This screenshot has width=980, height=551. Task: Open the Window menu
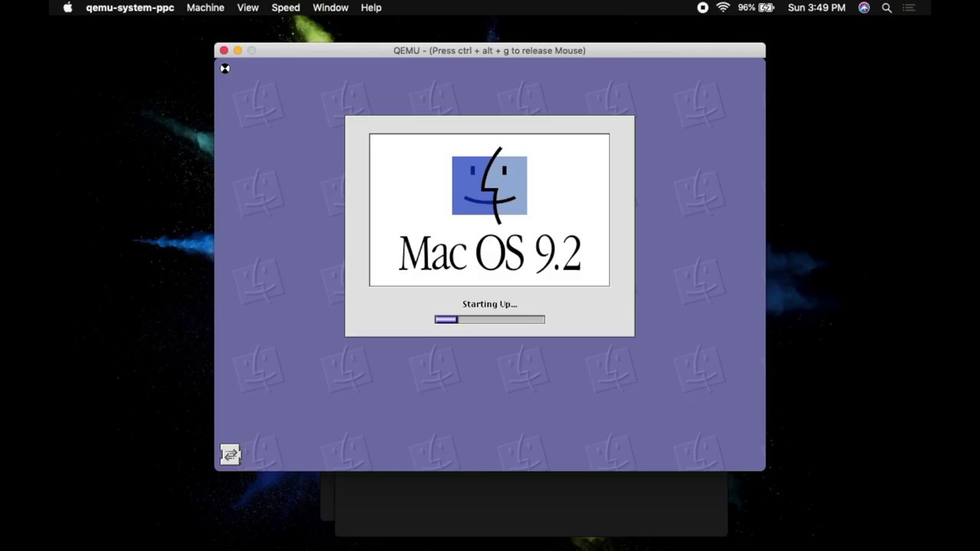pos(331,8)
